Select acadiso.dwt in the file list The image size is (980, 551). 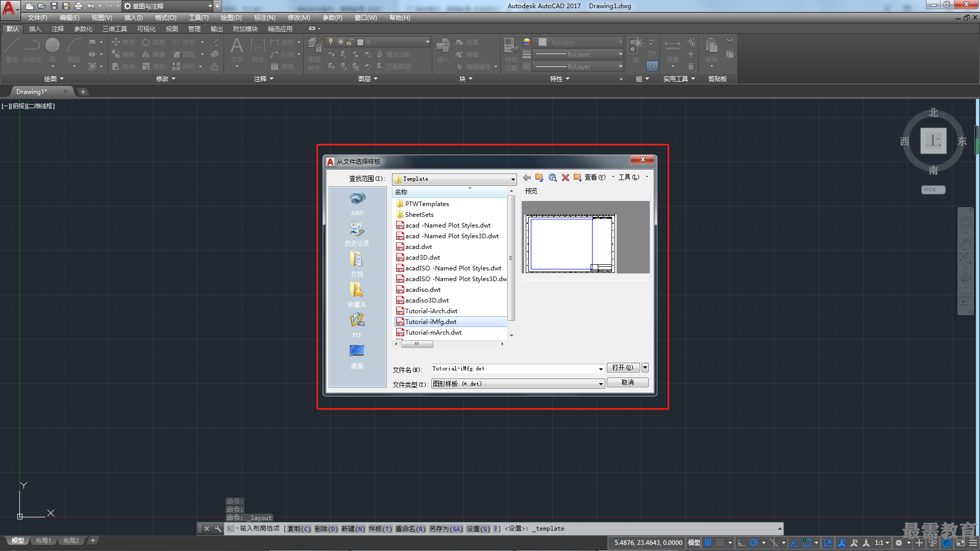click(x=423, y=289)
